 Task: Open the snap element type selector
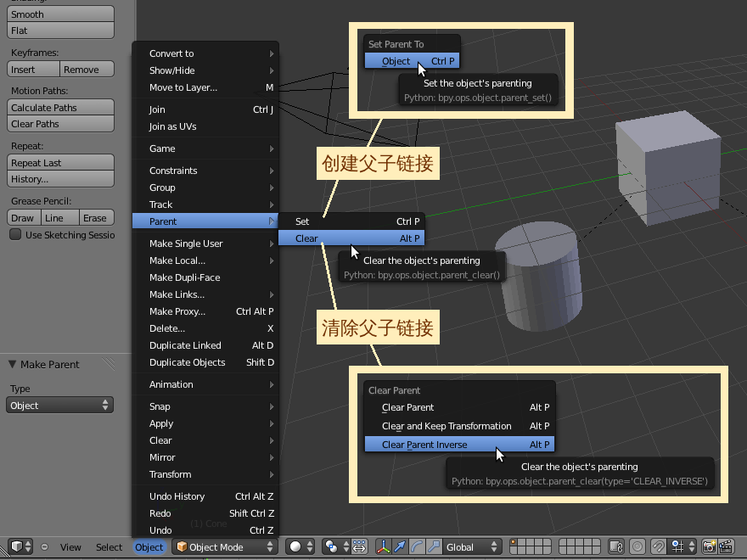click(x=682, y=546)
